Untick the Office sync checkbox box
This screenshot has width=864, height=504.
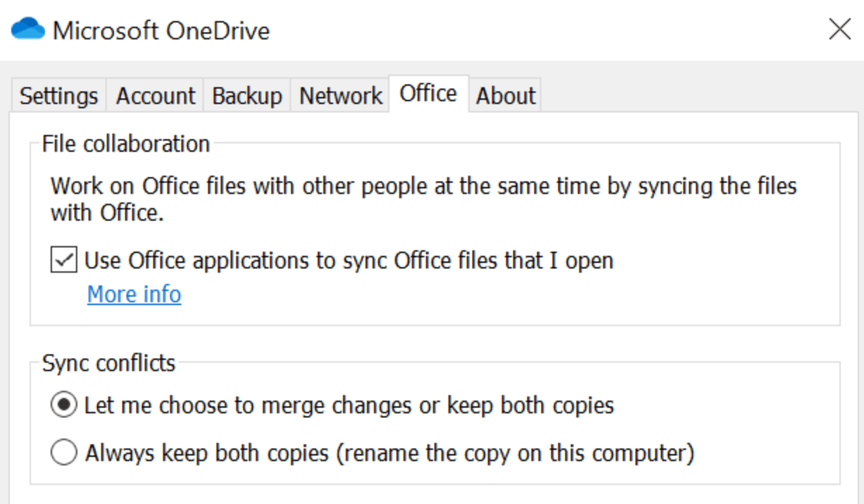pos(64,261)
